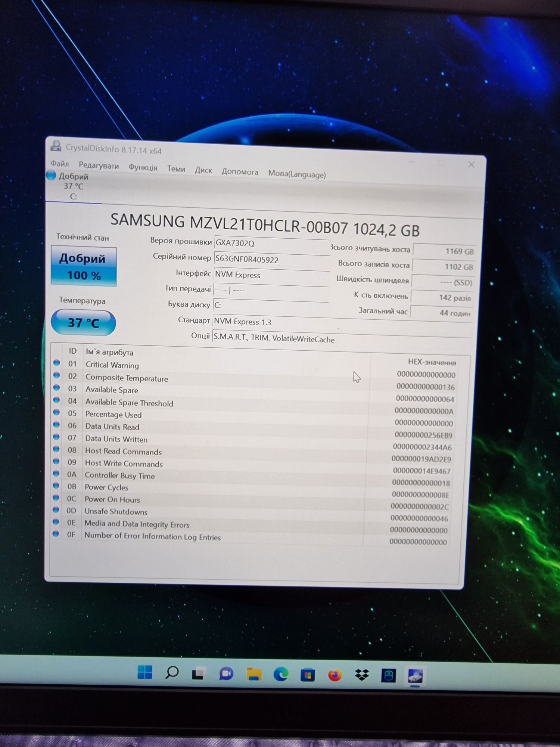Open the Мова(Language) menu
560x747 pixels.
coord(297,174)
